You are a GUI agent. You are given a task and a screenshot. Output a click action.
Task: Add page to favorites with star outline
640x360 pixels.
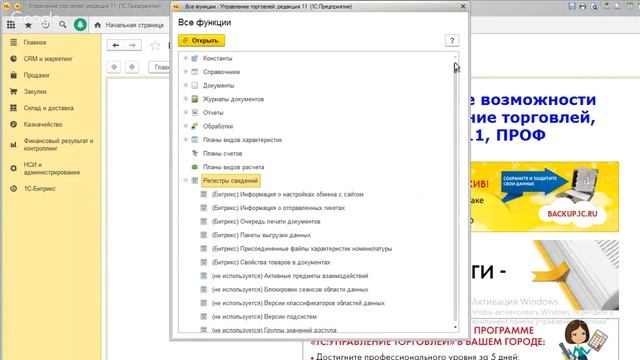[x=155, y=45]
